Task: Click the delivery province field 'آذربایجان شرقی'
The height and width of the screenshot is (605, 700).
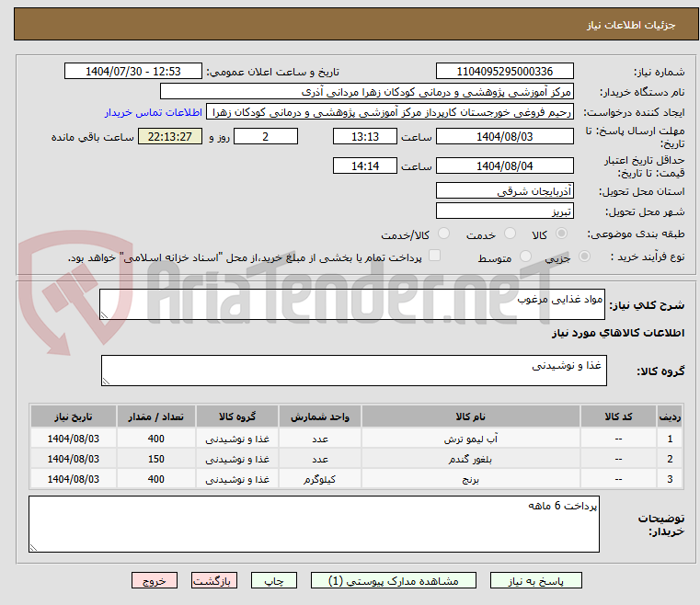Action: (x=504, y=191)
